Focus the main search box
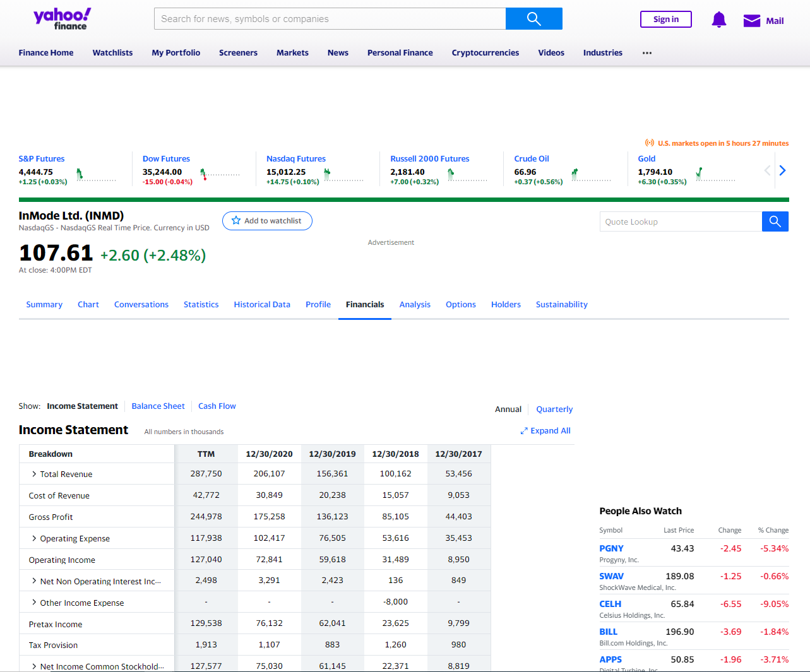The height and width of the screenshot is (672, 810). click(330, 19)
